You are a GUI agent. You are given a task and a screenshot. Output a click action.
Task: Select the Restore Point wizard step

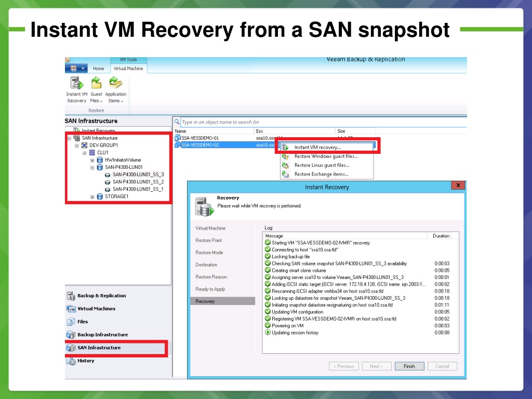coord(209,241)
